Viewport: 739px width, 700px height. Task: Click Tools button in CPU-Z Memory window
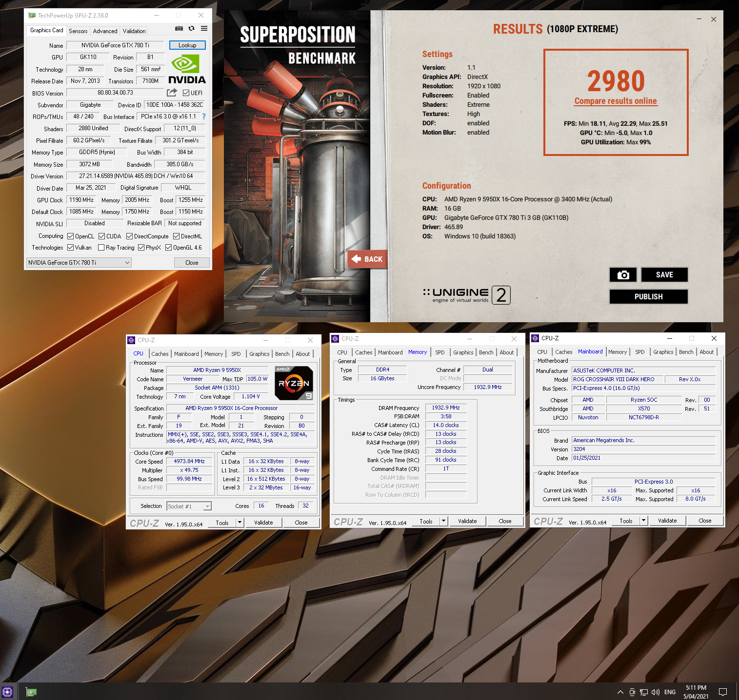(426, 521)
